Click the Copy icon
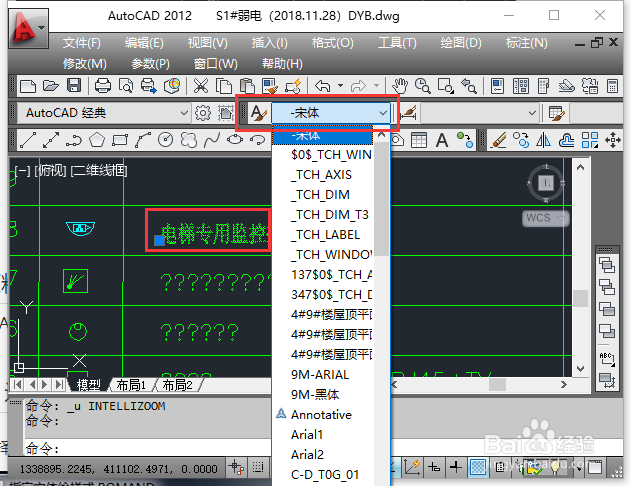This screenshot has height=486, width=631. (224, 86)
